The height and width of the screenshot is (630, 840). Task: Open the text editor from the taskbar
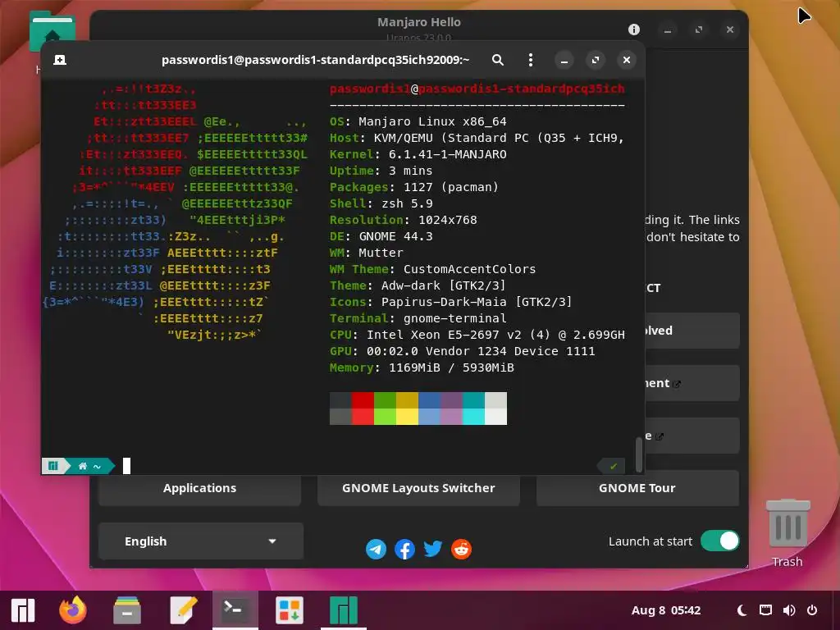(x=184, y=610)
